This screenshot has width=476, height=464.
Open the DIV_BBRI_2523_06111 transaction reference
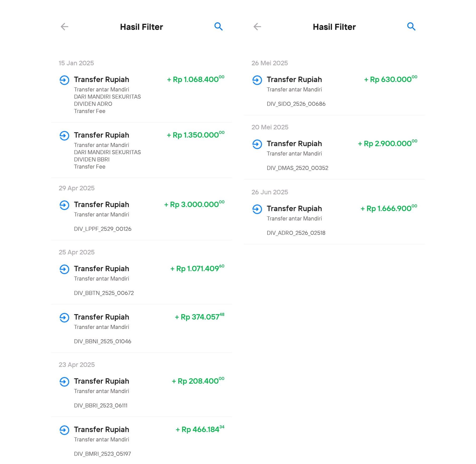[101, 405]
